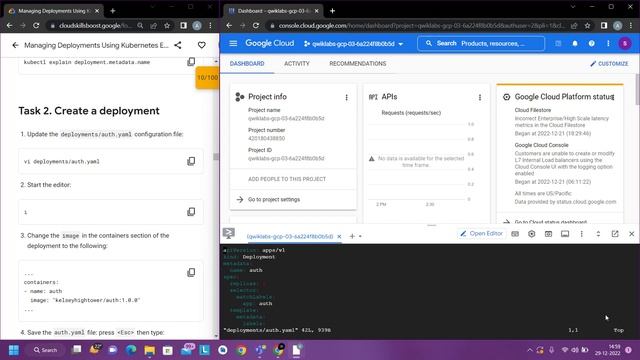The width and height of the screenshot is (640, 360).
Task: Click the Cloud Shell session info monitor icon
Action: point(565,234)
